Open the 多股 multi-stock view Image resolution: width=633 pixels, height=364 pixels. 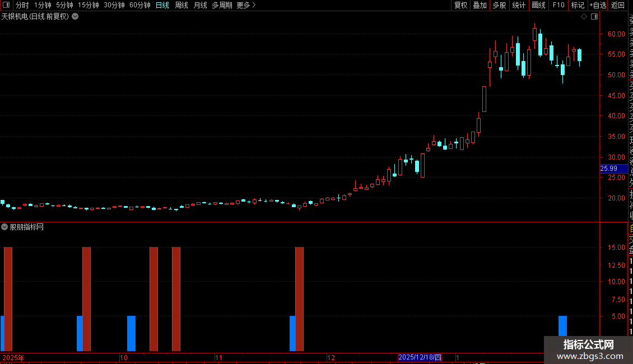(x=499, y=5)
